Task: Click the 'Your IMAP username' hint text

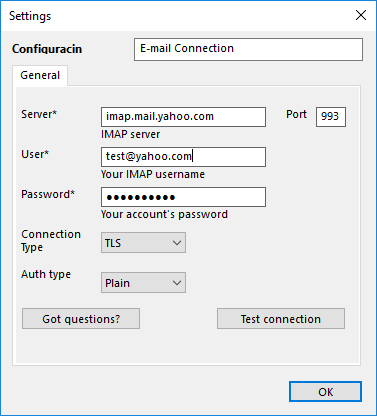Action: click(x=153, y=174)
